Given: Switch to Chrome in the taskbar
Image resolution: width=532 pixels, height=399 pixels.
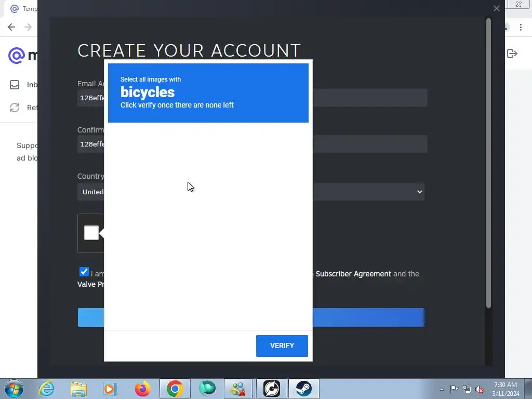Looking at the screenshot, I should 175,389.
